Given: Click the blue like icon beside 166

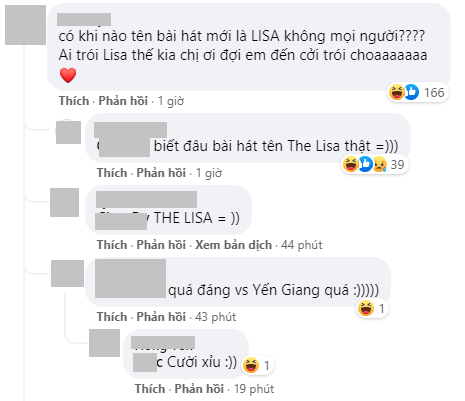Looking at the screenshot, I should [x=412, y=92].
